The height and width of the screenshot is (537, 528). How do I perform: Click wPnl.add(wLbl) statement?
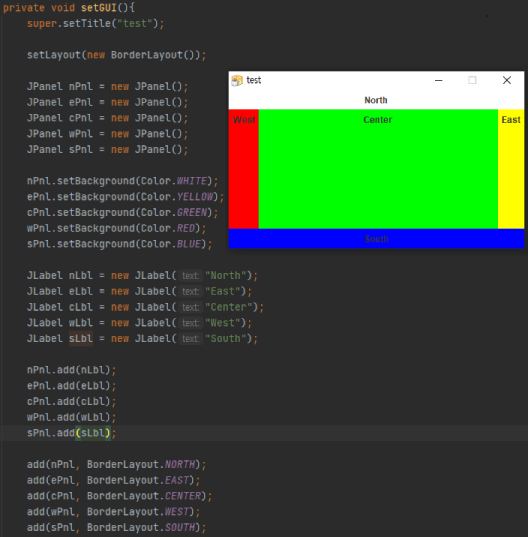coord(71,417)
